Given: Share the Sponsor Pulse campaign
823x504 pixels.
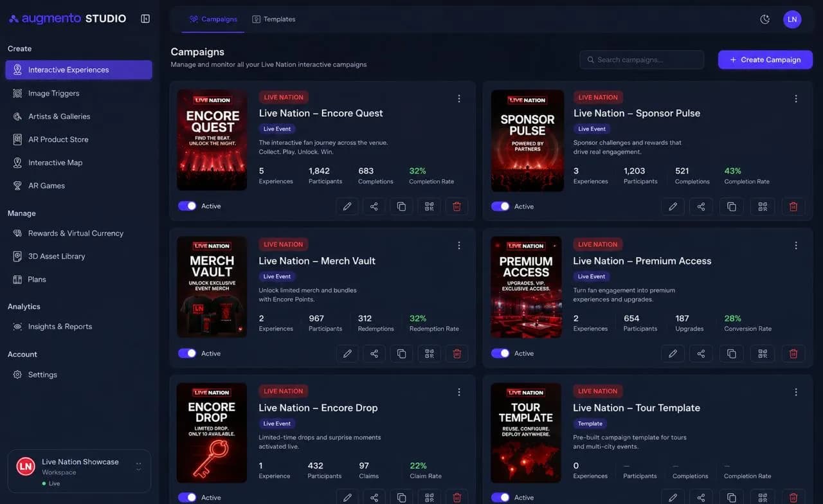Looking at the screenshot, I should click(x=701, y=206).
